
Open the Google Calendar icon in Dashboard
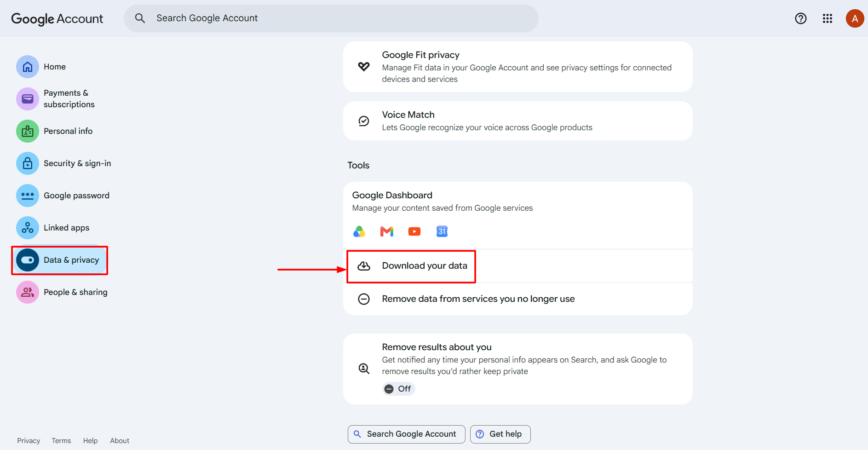point(442,231)
